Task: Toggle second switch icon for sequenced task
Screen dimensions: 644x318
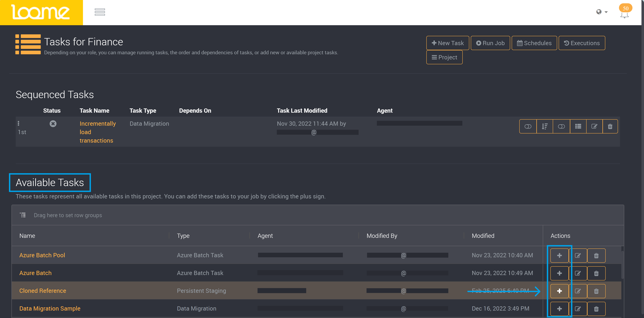Action: click(561, 126)
